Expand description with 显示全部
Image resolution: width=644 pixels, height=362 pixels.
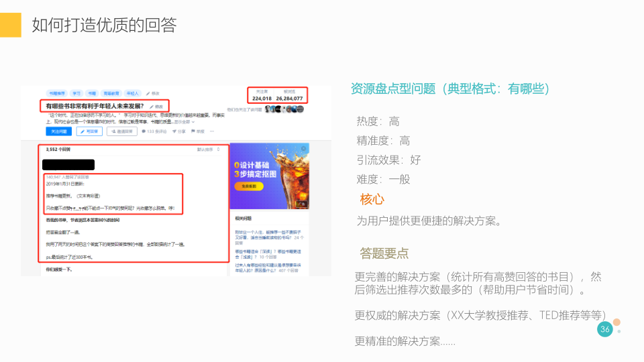tap(184, 122)
